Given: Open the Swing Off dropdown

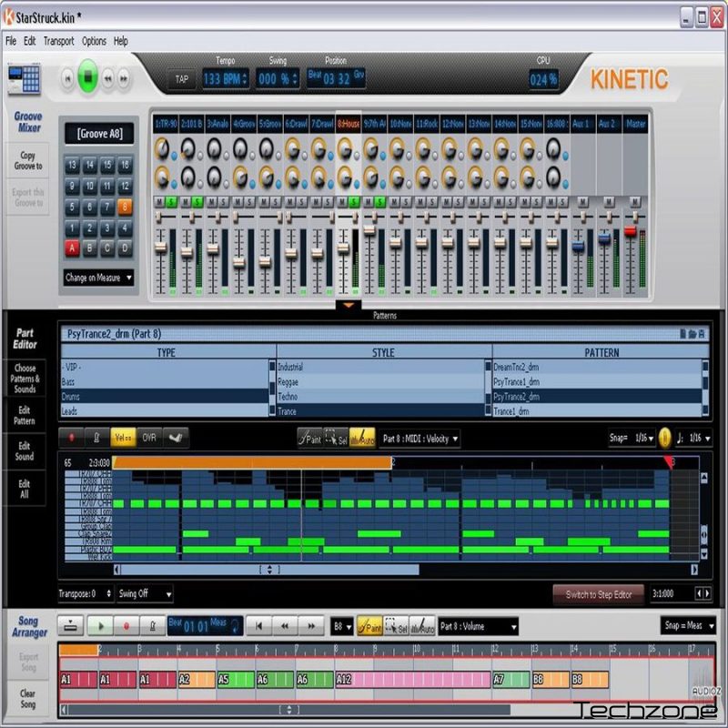Looking at the screenshot, I should 145,593.
